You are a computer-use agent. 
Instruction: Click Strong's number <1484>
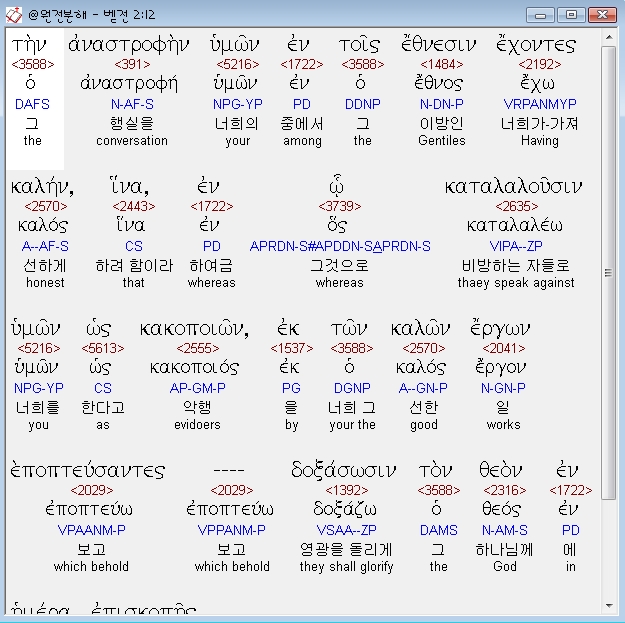point(442,64)
